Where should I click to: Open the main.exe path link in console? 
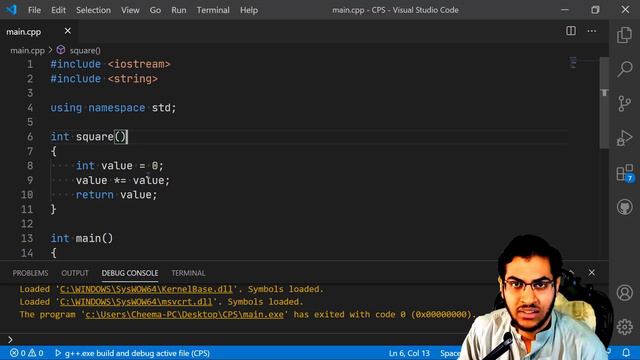[184, 314]
